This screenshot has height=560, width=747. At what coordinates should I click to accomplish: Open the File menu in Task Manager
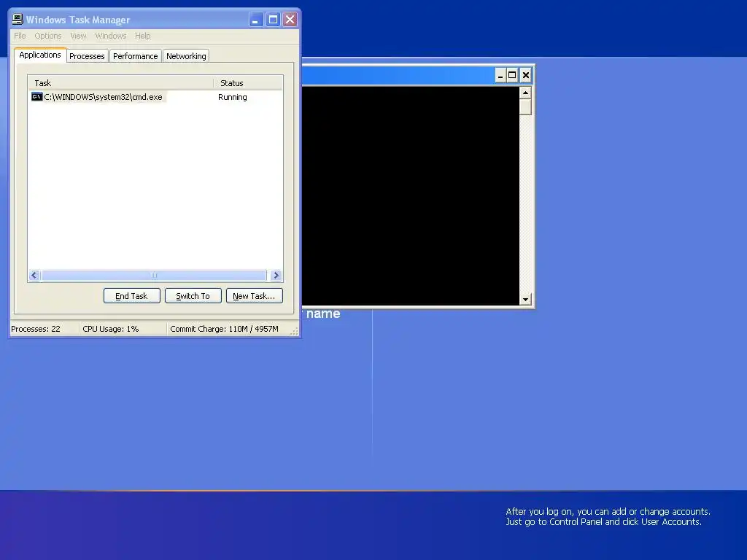point(20,36)
